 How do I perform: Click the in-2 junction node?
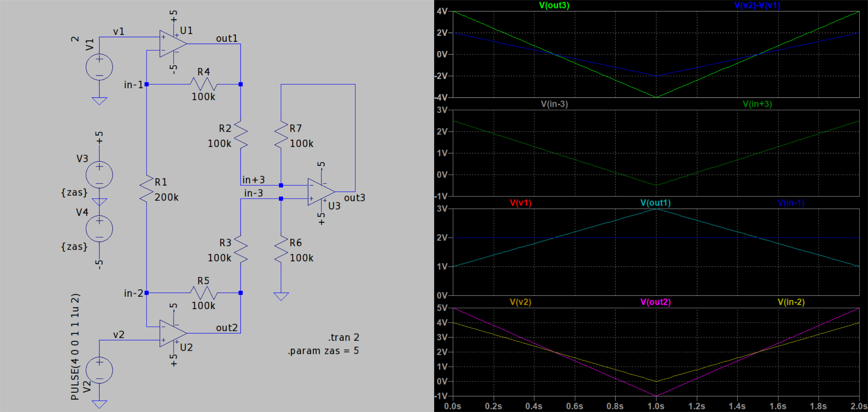click(147, 293)
